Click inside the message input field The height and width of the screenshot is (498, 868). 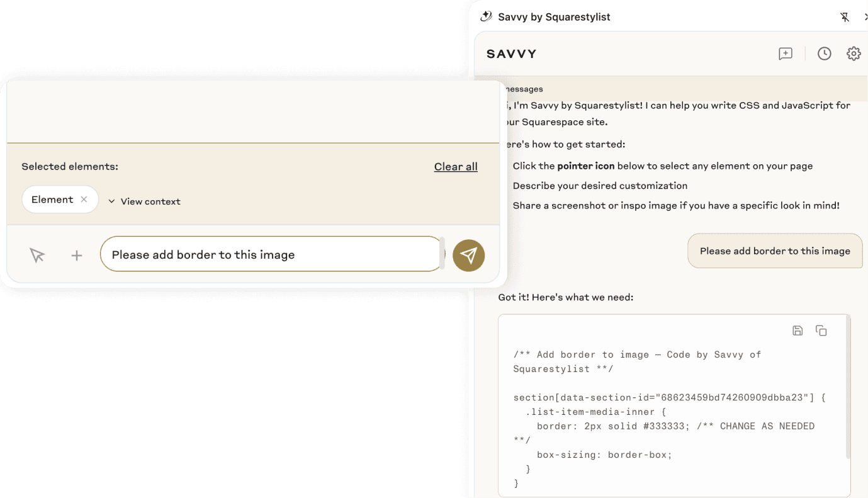tap(271, 254)
